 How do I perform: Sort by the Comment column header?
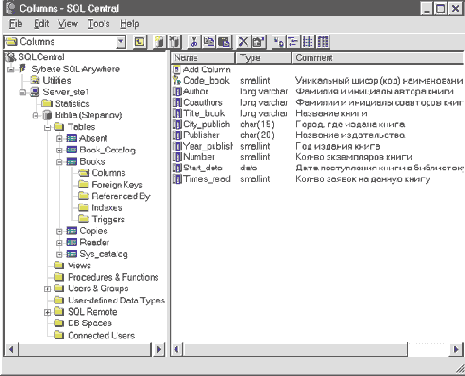pos(378,58)
